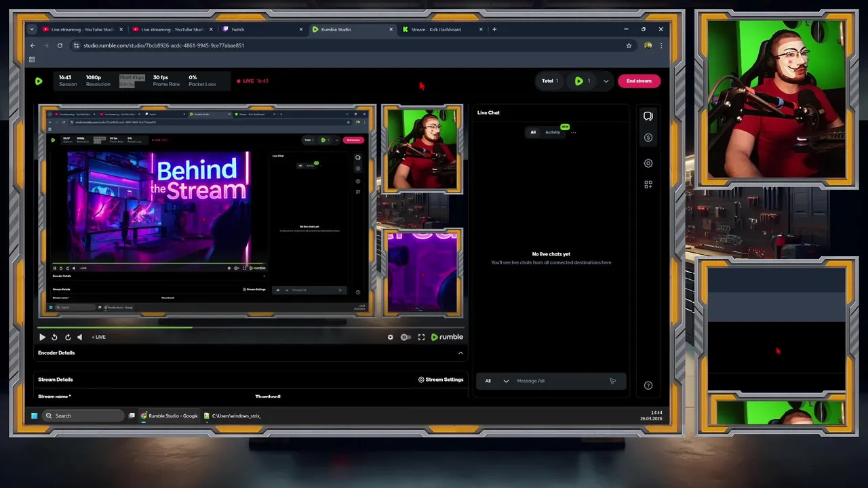The image size is (868, 488).
Task: Open the player settings gear icon
Action: pos(390,337)
